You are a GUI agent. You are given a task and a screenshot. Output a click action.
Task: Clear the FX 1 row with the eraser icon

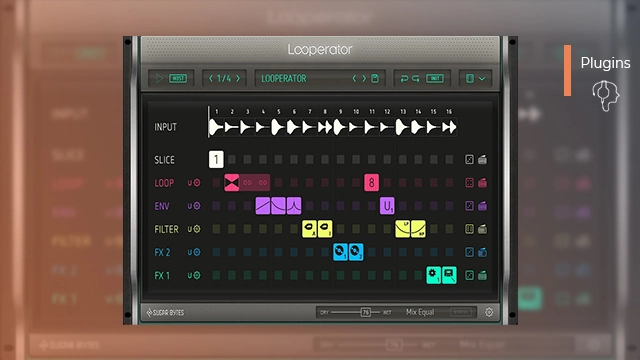point(482,276)
